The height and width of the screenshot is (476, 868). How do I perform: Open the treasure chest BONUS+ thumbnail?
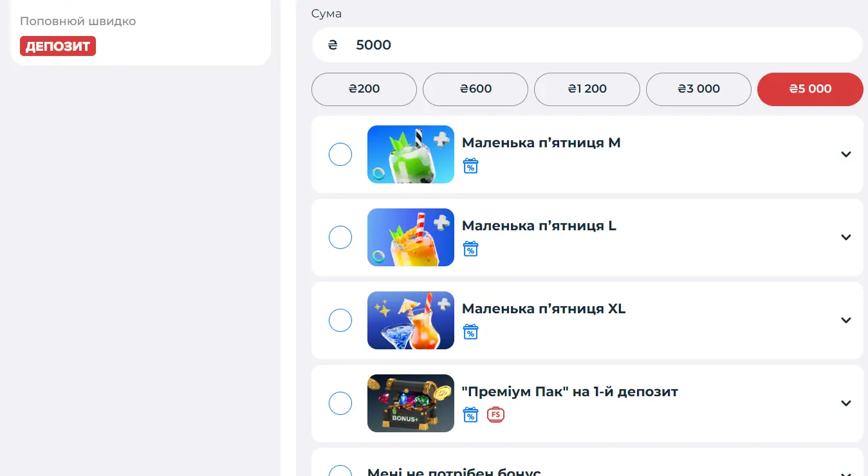click(411, 403)
